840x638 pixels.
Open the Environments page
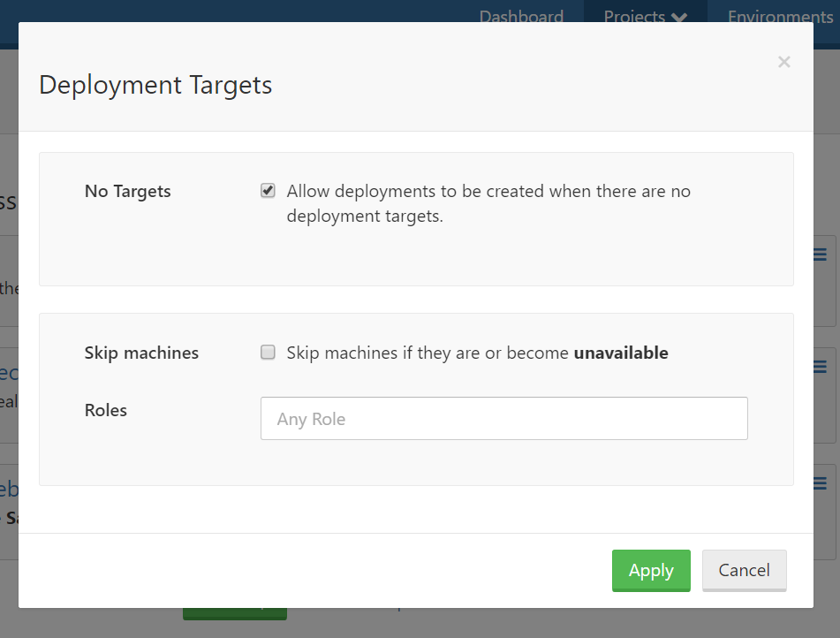point(778,16)
